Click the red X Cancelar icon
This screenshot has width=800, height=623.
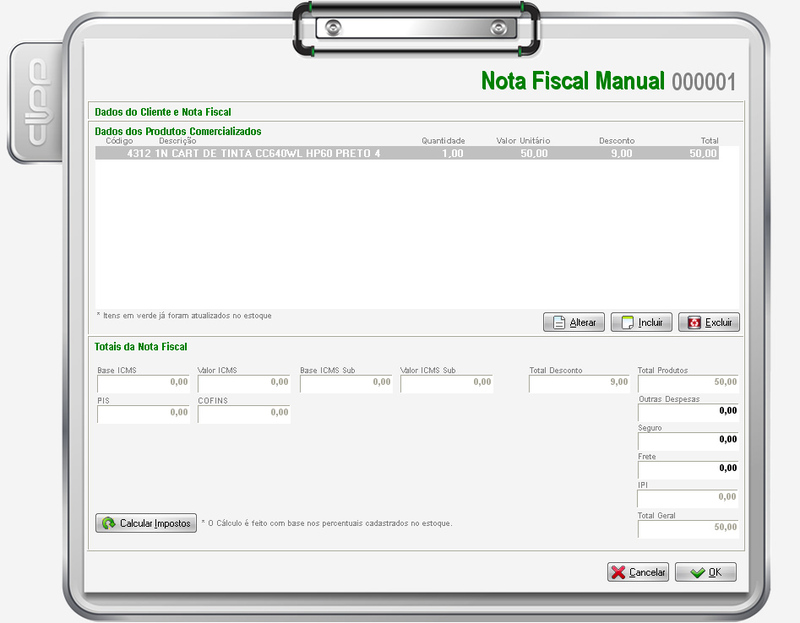pyautogui.click(x=619, y=573)
